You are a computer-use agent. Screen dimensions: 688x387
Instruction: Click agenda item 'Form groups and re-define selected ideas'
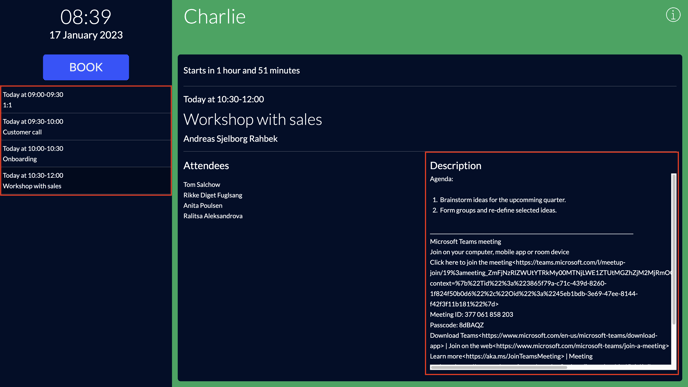point(498,210)
